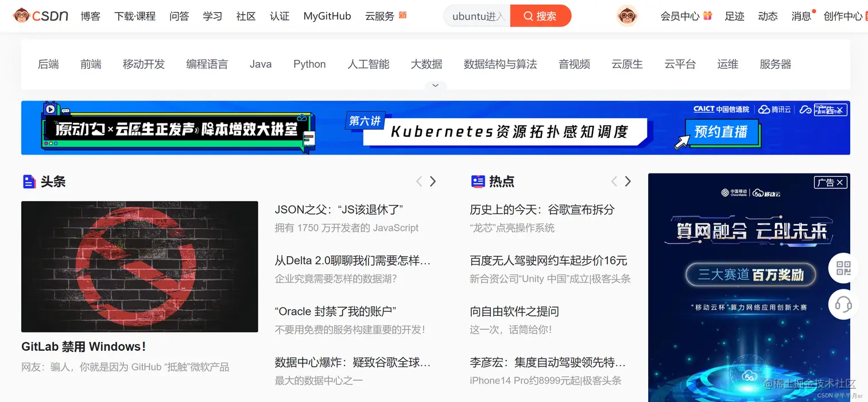Viewport: 868px width, 402px height.
Task: Click the 搜索 search button
Action: [x=540, y=16]
